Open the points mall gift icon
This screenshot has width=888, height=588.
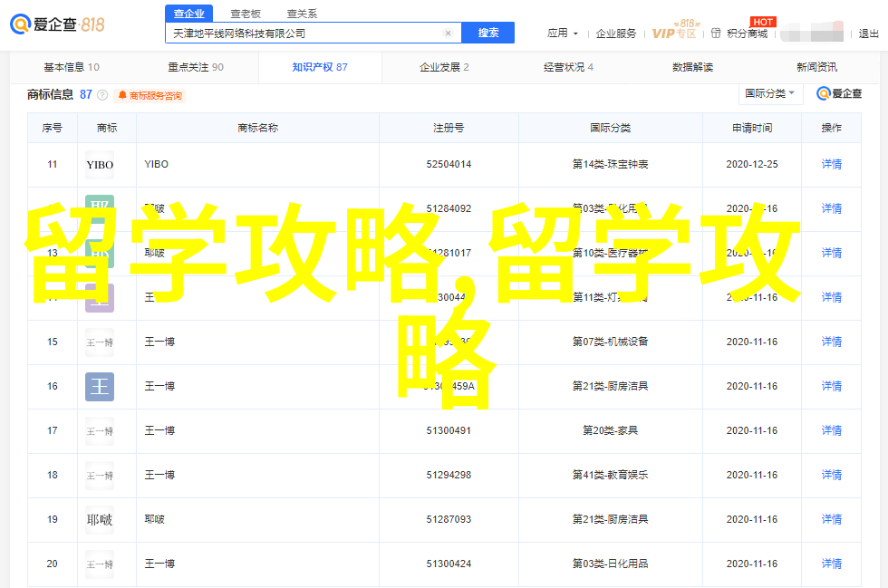coord(716,34)
